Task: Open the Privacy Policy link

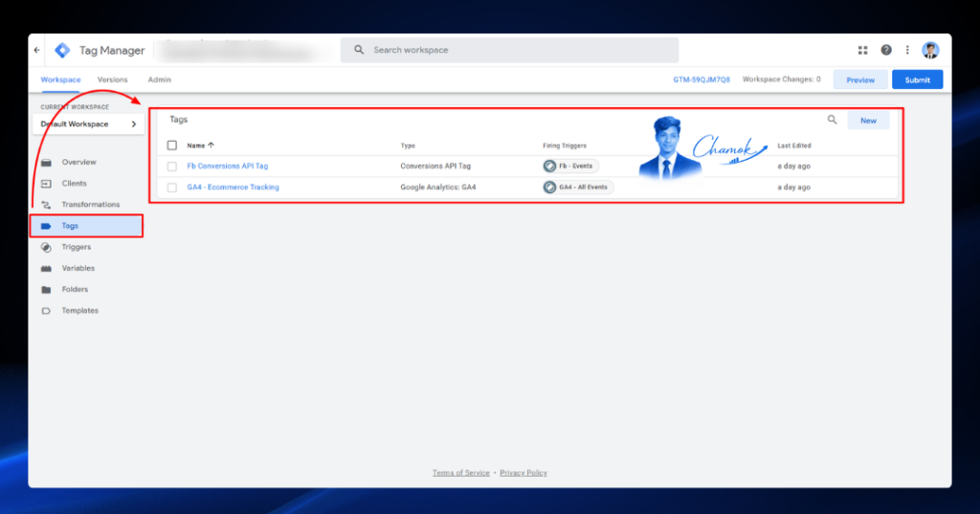Action: click(523, 473)
